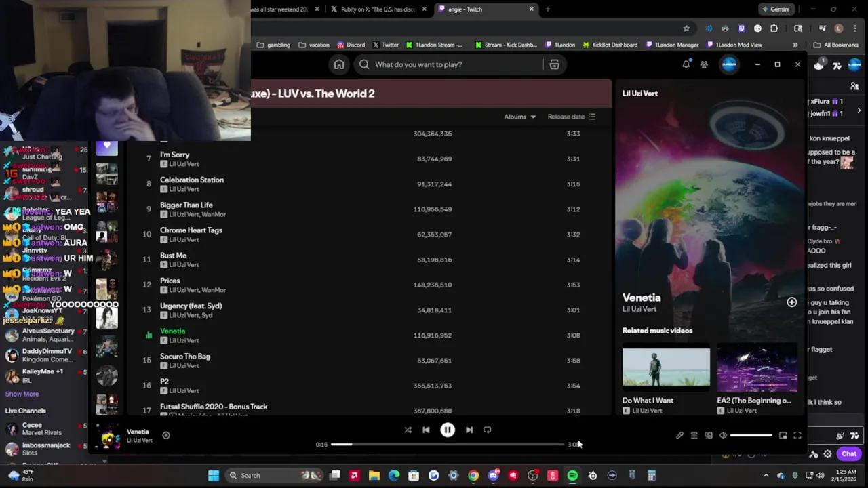Enter Spotify full screen mode
868x488 pixels.
[x=797, y=436]
